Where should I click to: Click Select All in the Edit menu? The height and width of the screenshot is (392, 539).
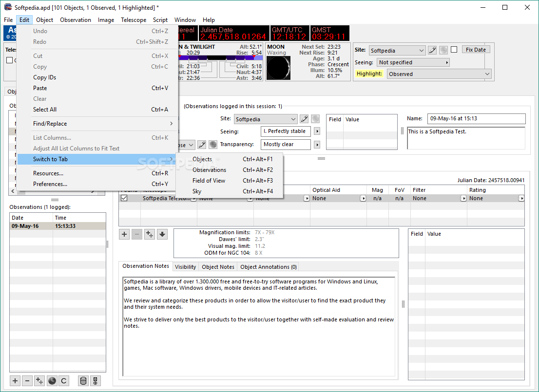(97, 109)
